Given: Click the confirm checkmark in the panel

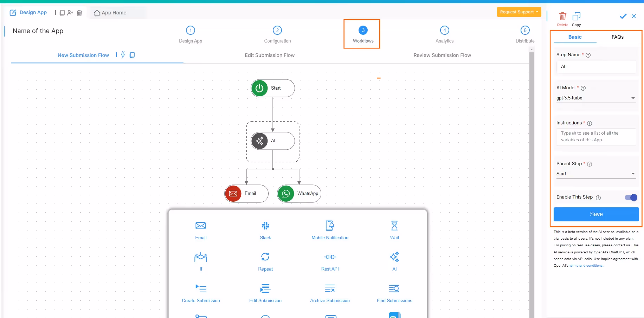Looking at the screenshot, I should pos(623,16).
